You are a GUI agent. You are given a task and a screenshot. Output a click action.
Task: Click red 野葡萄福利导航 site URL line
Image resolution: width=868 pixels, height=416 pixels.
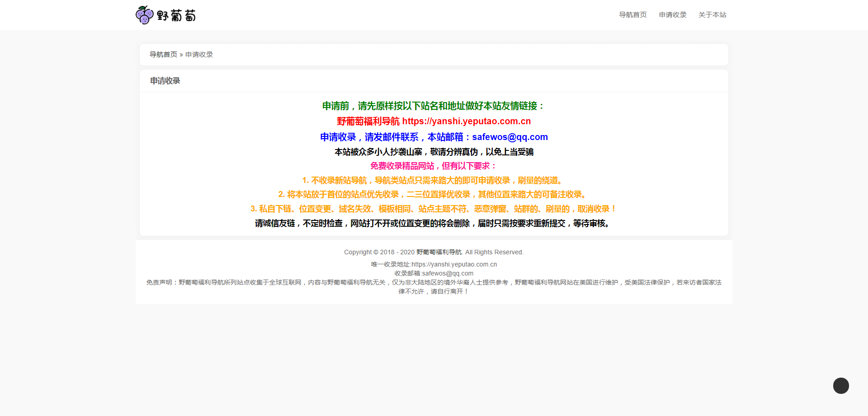[x=434, y=122]
